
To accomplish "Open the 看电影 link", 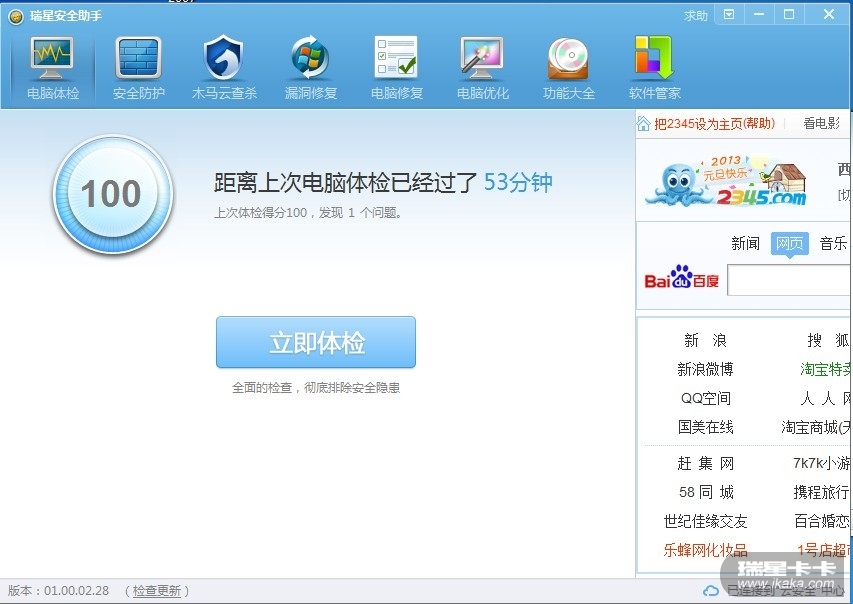I will (x=821, y=124).
